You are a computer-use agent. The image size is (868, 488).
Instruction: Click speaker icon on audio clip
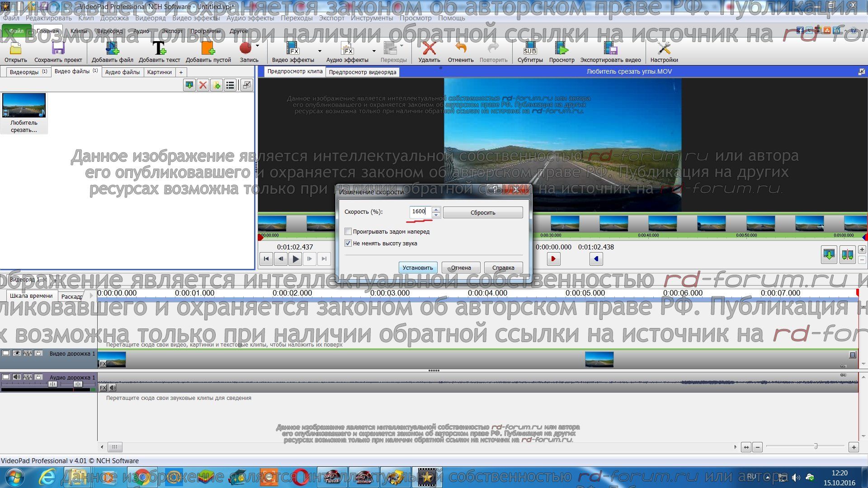113,388
